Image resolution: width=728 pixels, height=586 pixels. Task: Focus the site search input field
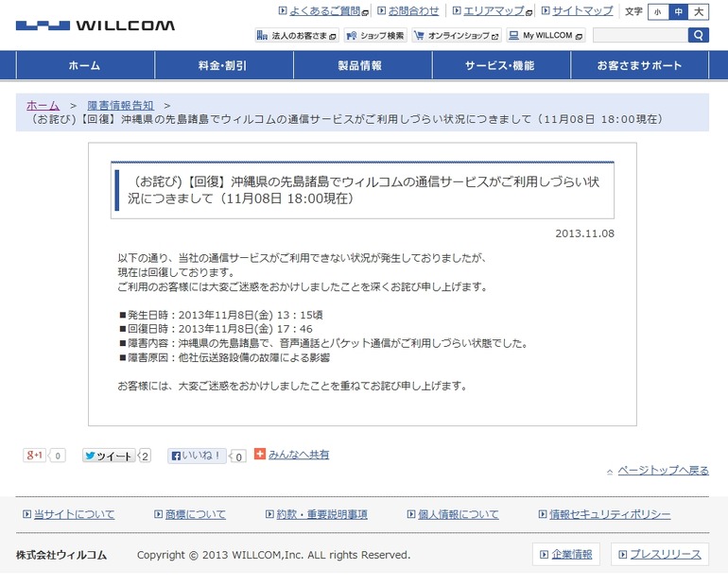(640, 35)
